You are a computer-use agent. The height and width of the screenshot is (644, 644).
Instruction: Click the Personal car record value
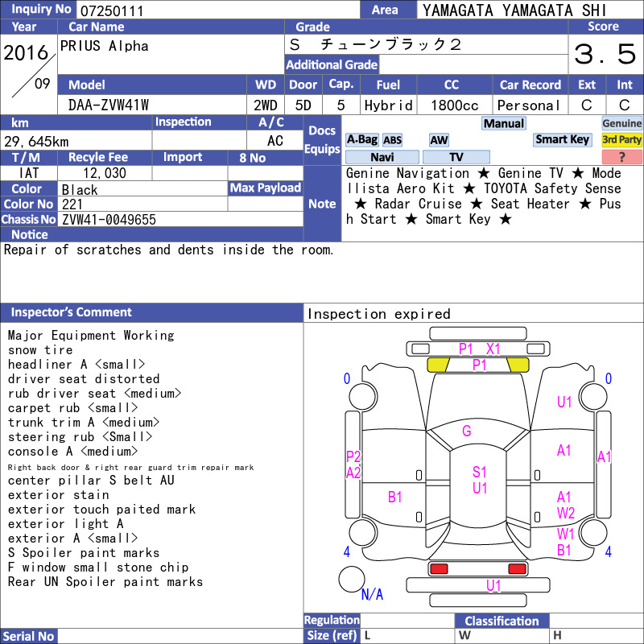point(529,105)
